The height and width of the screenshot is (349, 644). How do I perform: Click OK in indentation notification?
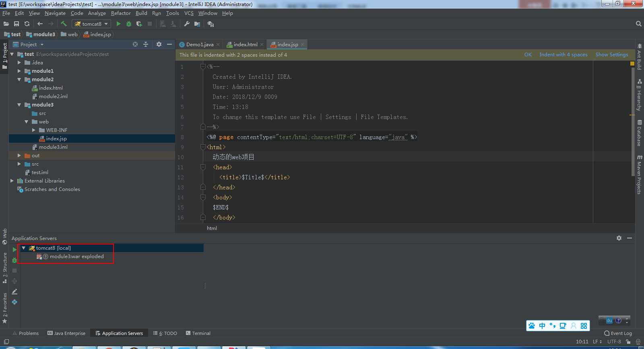tap(528, 55)
